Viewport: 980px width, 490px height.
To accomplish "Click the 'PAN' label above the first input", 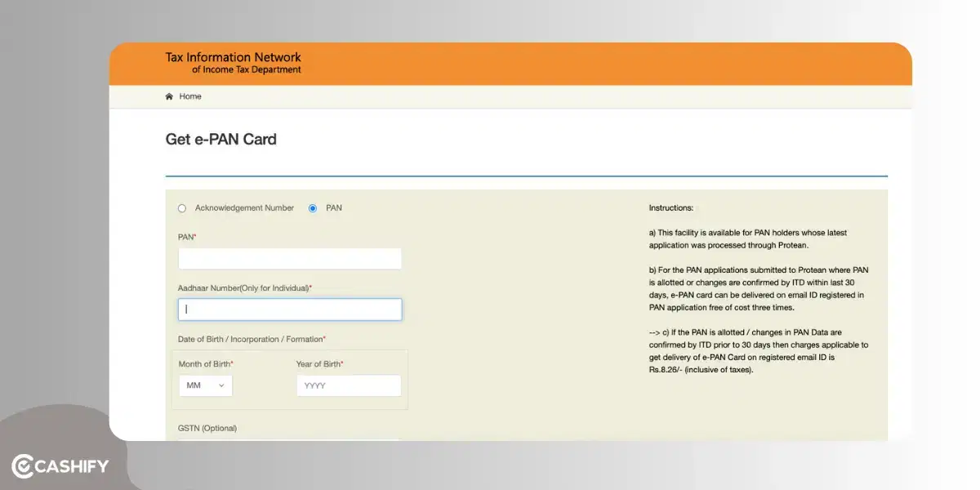I will click(187, 237).
